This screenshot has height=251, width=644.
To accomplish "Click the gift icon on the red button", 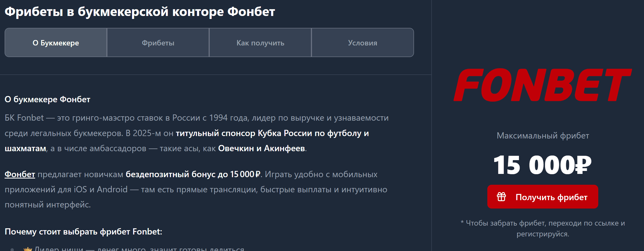I will 501,197.
